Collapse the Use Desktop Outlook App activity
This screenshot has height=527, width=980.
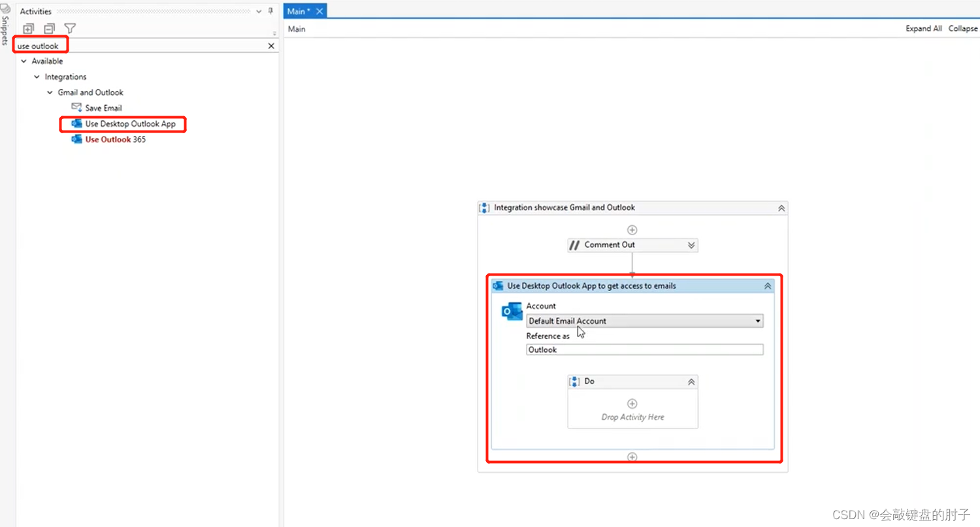point(768,286)
